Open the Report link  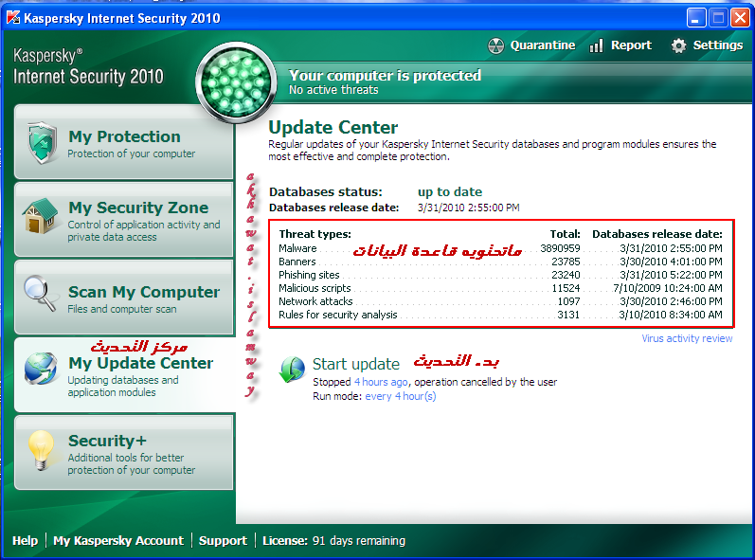click(631, 45)
